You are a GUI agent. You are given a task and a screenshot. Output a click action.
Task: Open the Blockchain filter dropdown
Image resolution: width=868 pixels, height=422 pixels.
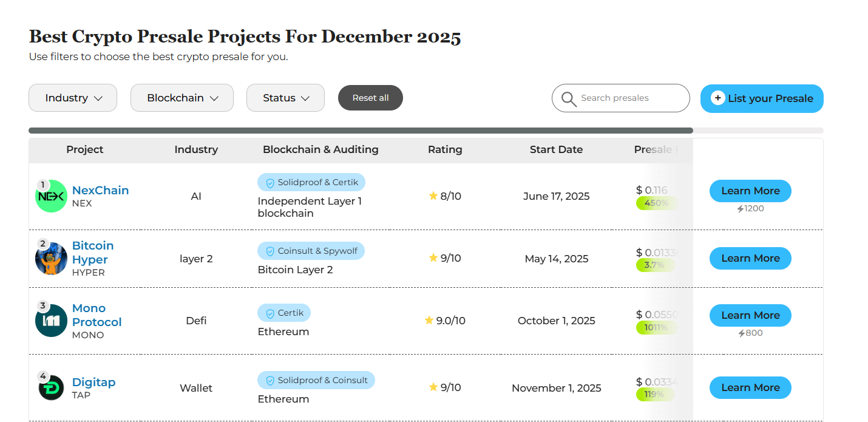pos(181,97)
